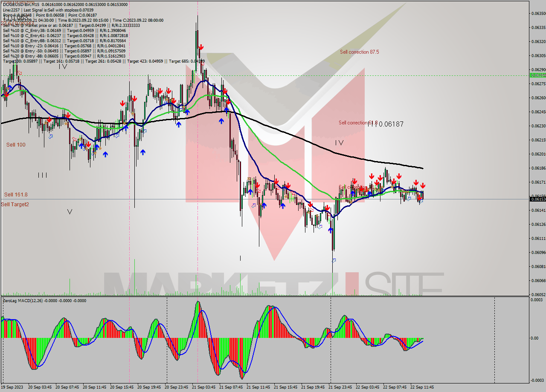Image resolution: width=546 pixels, height=392 pixels.
Task: Select the 'Entry -23: 0.06416' line
Action: click(x=64, y=46)
